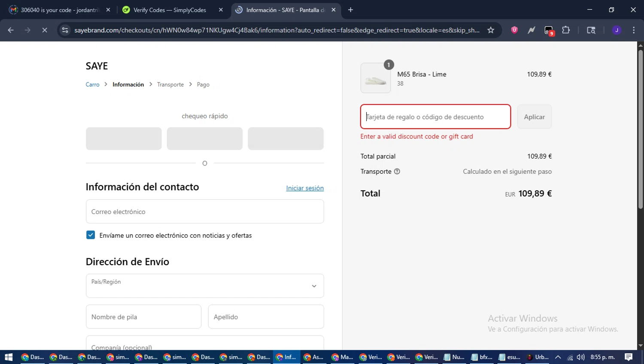This screenshot has width=644, height=364.
Task: Open the 'Inf...' Chrome taskbar item
Action: (x=286, y=357)
